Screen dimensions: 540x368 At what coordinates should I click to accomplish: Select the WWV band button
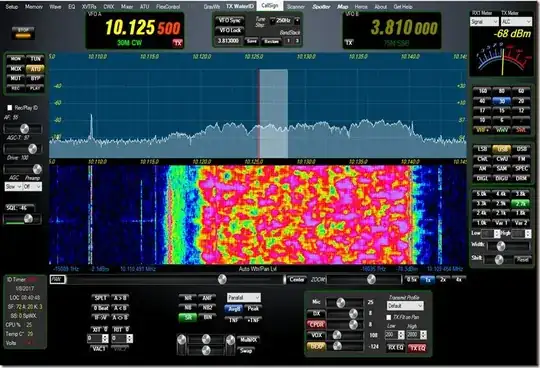pos(502,130)
